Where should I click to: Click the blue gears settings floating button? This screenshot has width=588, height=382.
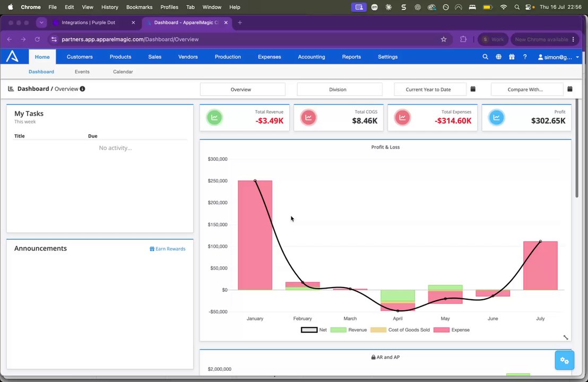point(564,360)
